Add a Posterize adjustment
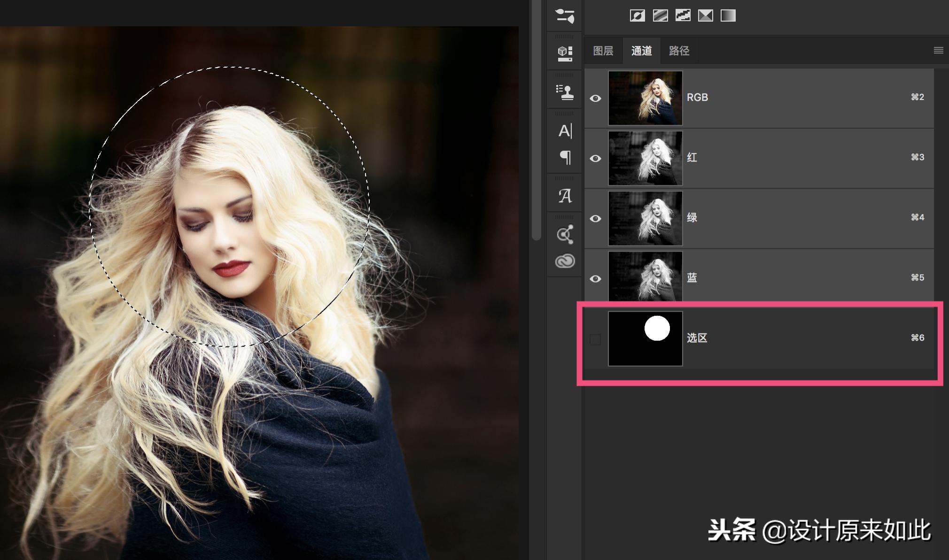The height and width of the screenshot is (560, 949). 660,16
